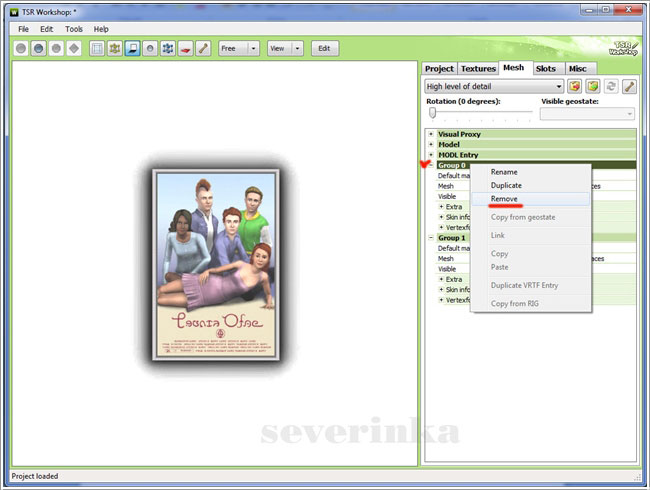
Task: Switch to the Textures tab
Action: 478,68
